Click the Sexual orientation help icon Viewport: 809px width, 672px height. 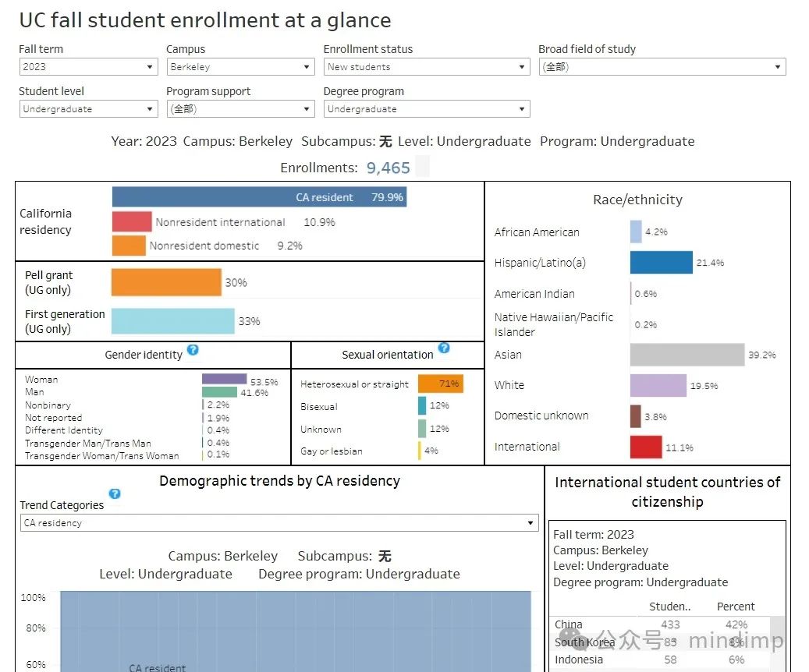[444, 348]
